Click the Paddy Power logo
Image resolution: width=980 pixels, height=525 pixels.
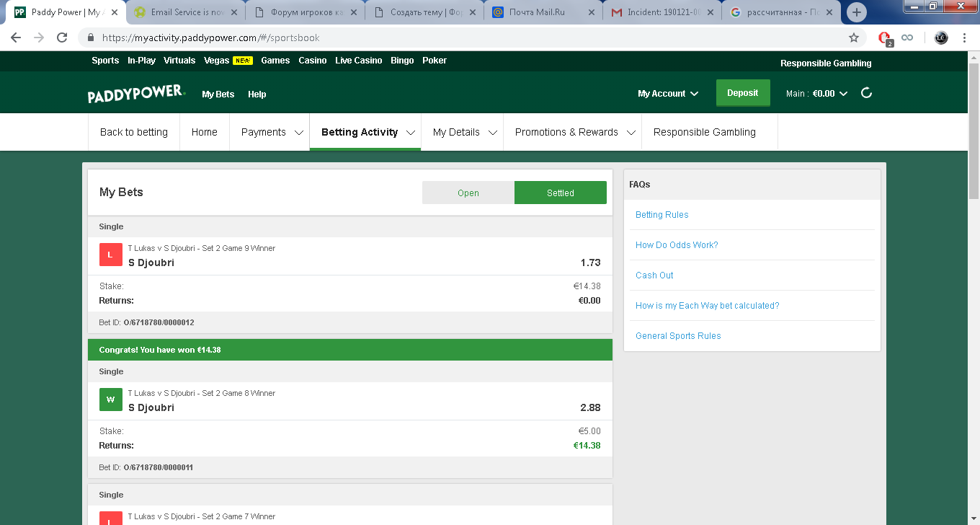[x=136, y=94]
